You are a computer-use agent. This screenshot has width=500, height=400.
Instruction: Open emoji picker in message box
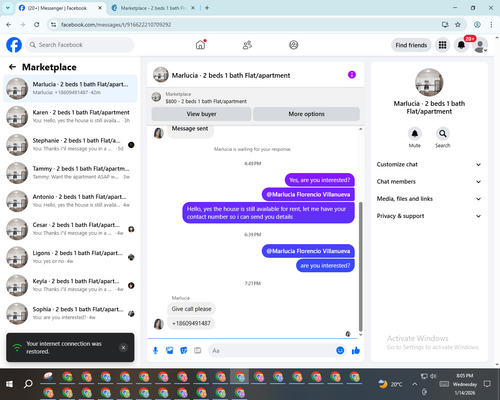(340, 350)
